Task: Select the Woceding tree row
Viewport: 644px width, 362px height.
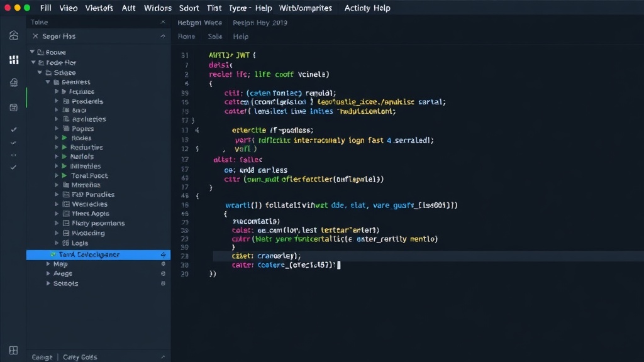Action: point(99,233)
